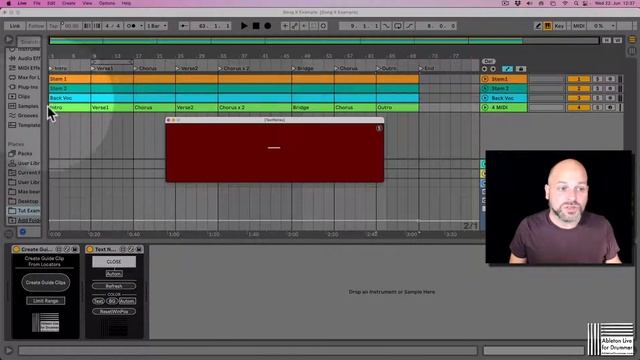The width and height of the screenshot is (640, 360).
Task: Click Create Guide Clips button
Action: coord(46,282)
